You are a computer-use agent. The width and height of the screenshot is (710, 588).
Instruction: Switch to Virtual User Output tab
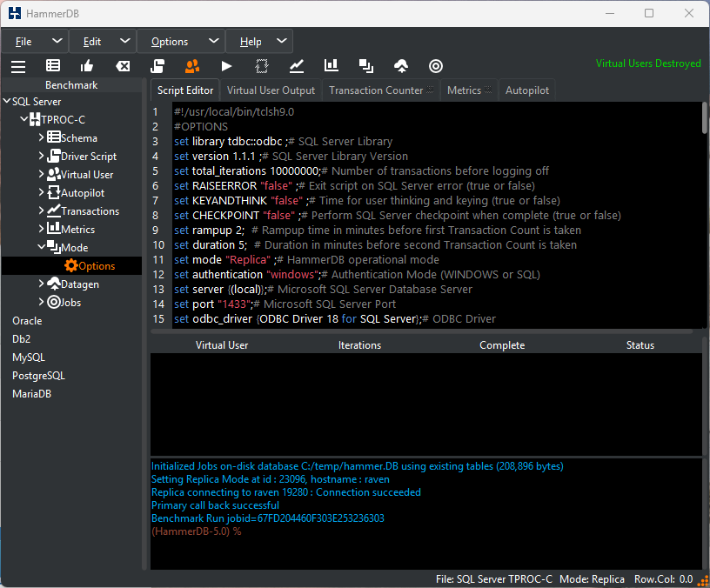(271, 90)
